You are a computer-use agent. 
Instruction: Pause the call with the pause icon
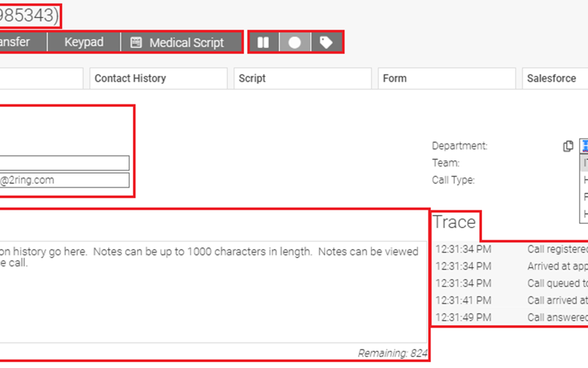point(263,43)
